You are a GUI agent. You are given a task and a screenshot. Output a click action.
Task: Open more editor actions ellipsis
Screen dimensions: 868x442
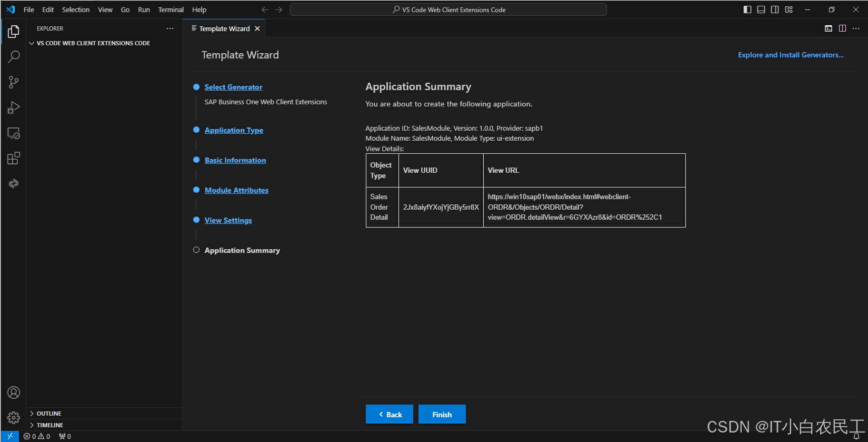856,28
